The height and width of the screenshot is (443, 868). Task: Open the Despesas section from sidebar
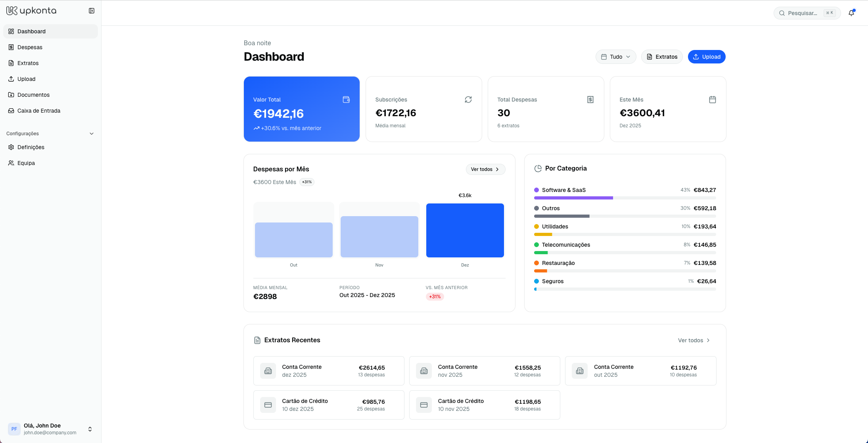30,47
